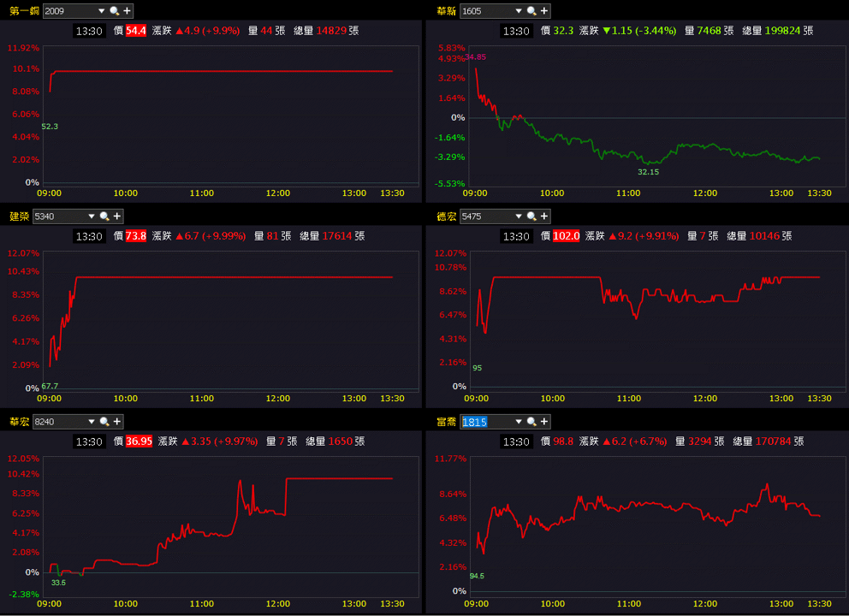This screenshot has height=616, width=849.
Task: Click the plus icon beside stock 8240
Action: coord(117,422)
